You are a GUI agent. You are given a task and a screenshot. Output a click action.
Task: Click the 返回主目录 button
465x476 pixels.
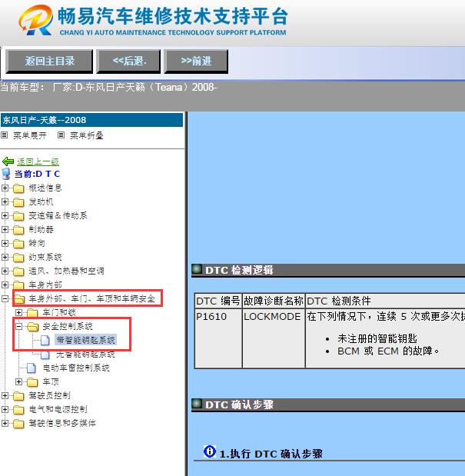(x=49, y=62)
